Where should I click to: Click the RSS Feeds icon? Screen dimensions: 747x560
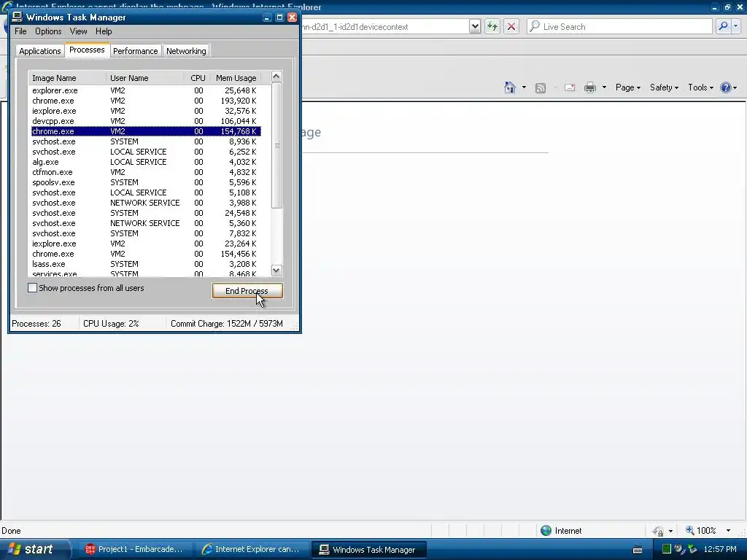click(x=541, y=88)
